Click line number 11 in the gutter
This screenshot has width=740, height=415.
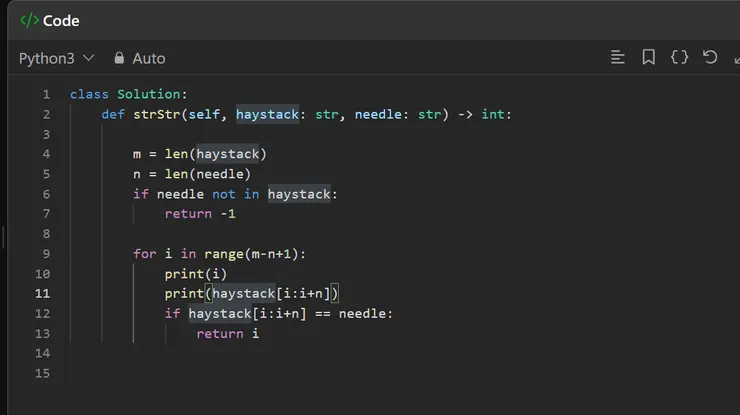(42, 293)
